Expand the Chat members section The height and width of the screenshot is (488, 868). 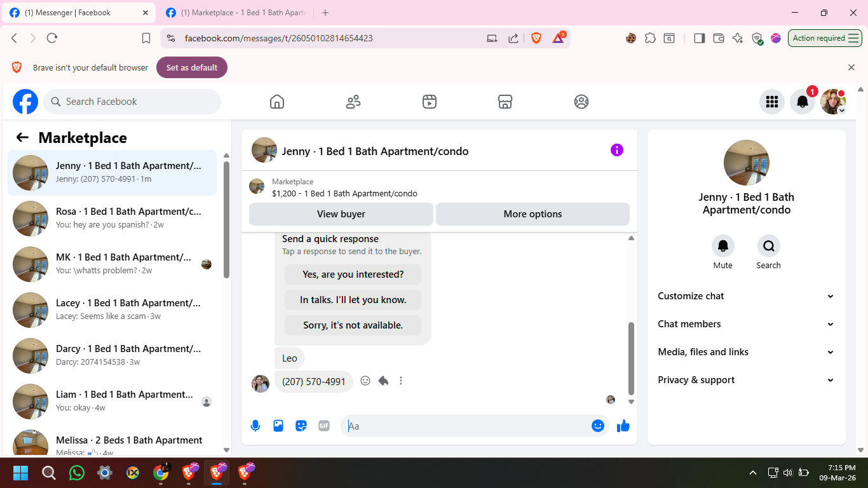(747, 324)
